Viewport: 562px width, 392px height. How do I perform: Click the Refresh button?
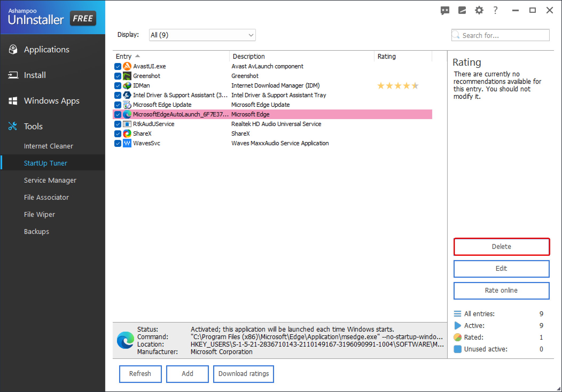point(140,374)
